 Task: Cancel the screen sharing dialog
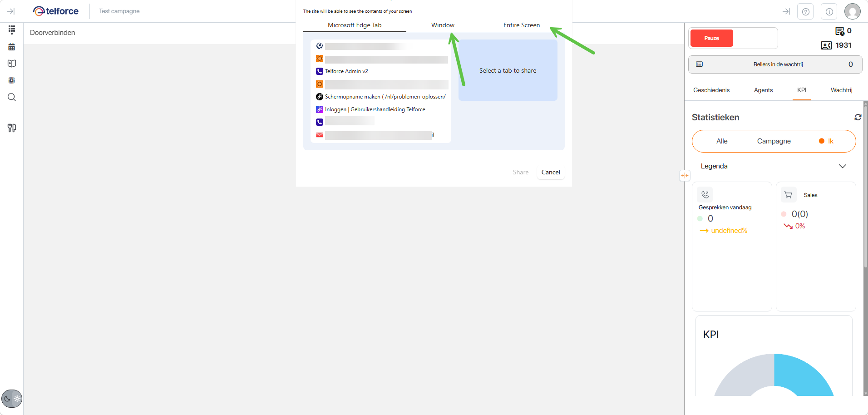[550, 173]
